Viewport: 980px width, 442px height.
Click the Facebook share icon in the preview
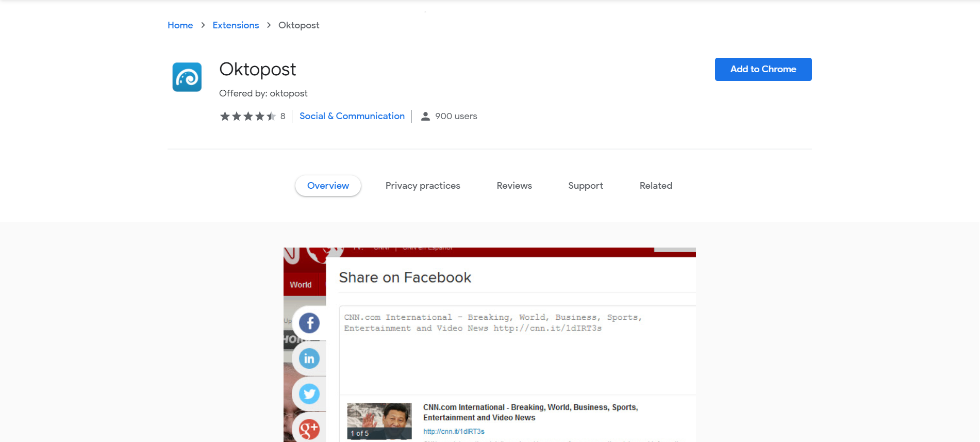309,323
